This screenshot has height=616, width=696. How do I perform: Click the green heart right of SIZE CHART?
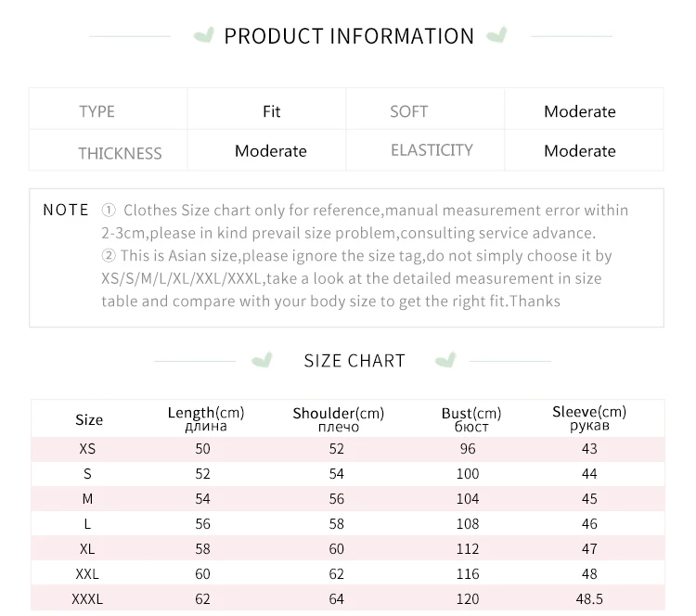pos(446,360)
